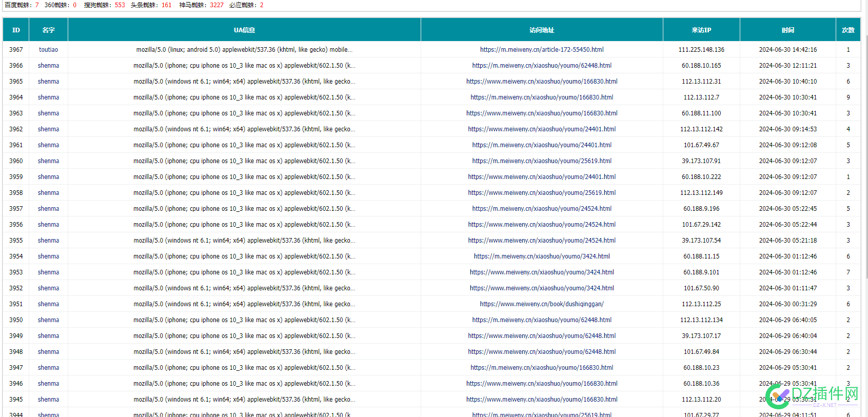Viewport: 868px width, 417px height.
Task: Select IP cell 39.173.107.17
Action: tap(701, 336)
